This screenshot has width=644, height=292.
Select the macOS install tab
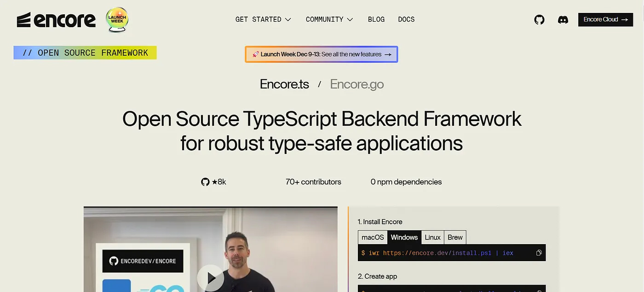point(373,237)
